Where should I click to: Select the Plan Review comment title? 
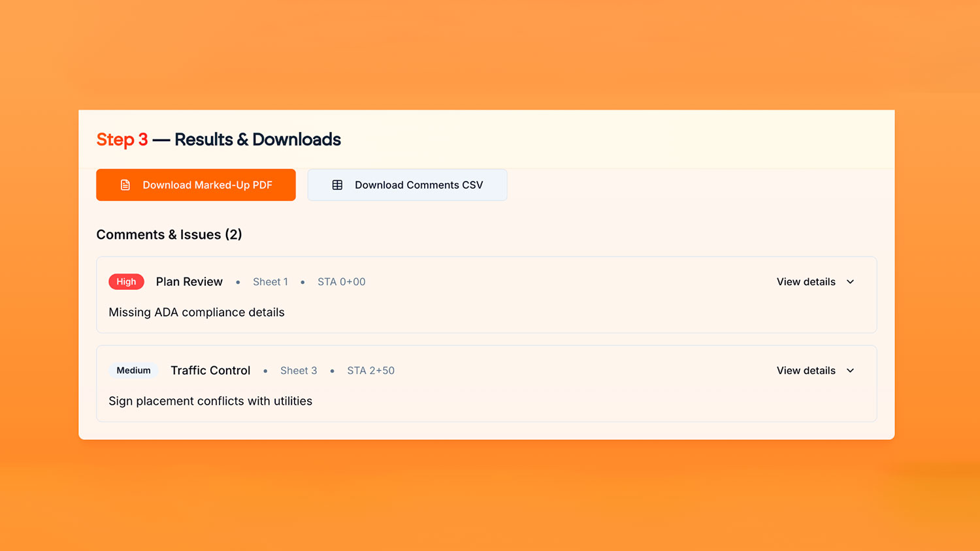click(189, 282)
